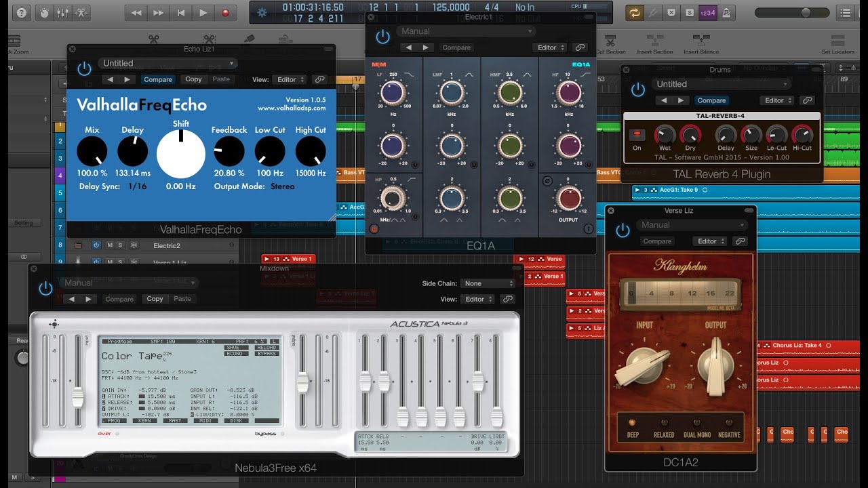Click the Fast Forward transport button

[x=159, y=12]
